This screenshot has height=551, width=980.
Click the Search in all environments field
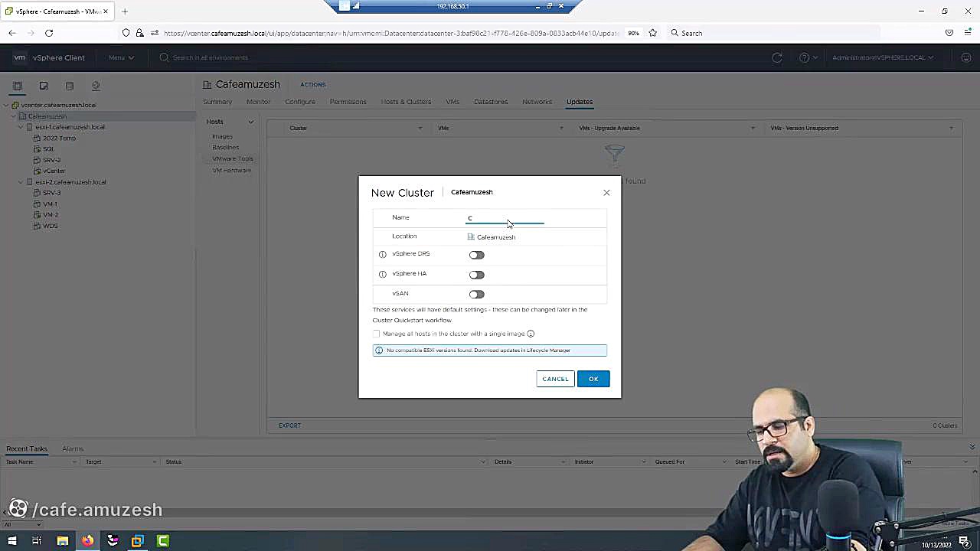211,57
